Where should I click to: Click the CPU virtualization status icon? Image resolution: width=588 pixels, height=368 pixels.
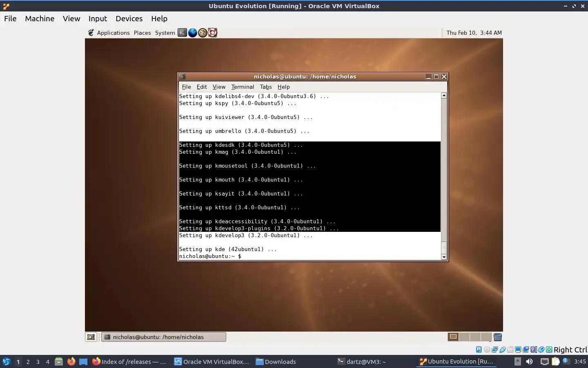(533, 350)
